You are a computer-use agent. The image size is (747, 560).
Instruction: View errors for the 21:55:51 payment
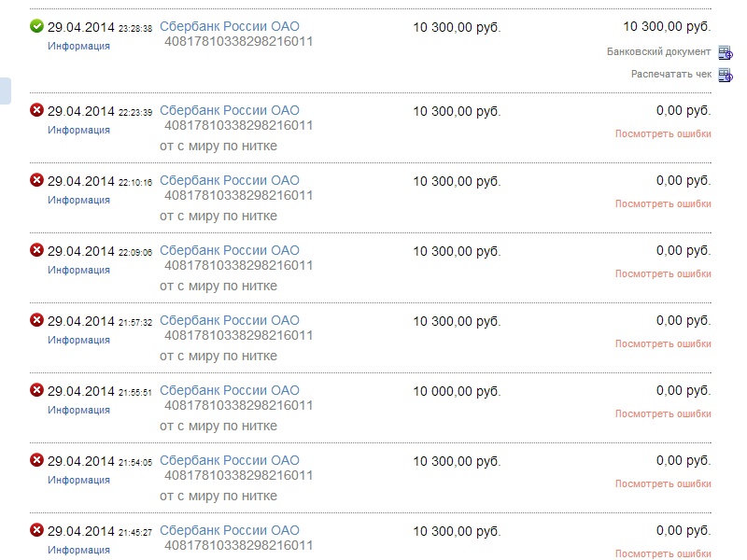[663, 413]
